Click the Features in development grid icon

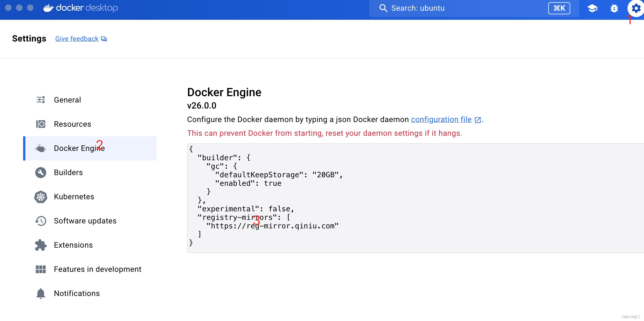[x=41, y=269]
